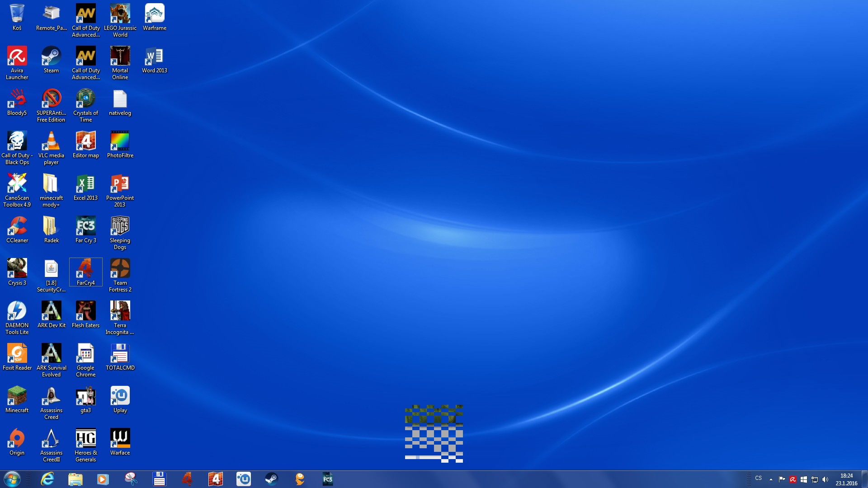Screen dimensions: 868x488
Task: Open Internet Explorer from the taskbar
Action: click(x=47, y=479)
